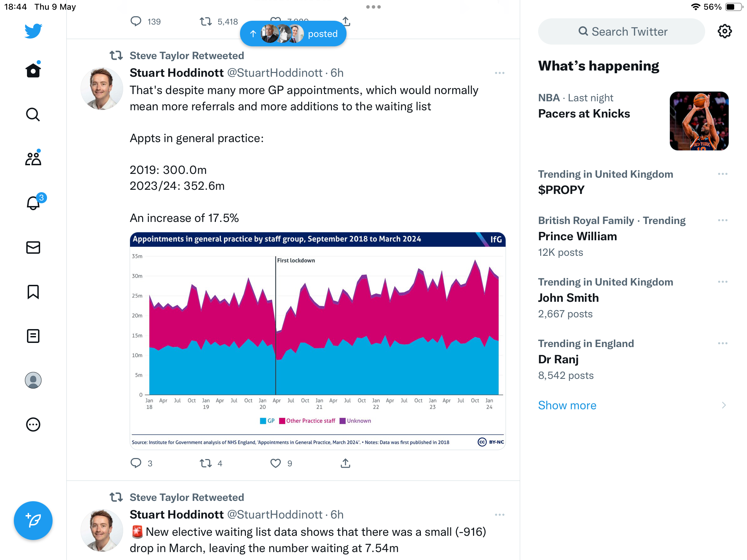Image resolution: width=747 pixels, height=560 pixels.
Task: Open the More circle menu in sidebar
Action: click(x=33, y=424)
